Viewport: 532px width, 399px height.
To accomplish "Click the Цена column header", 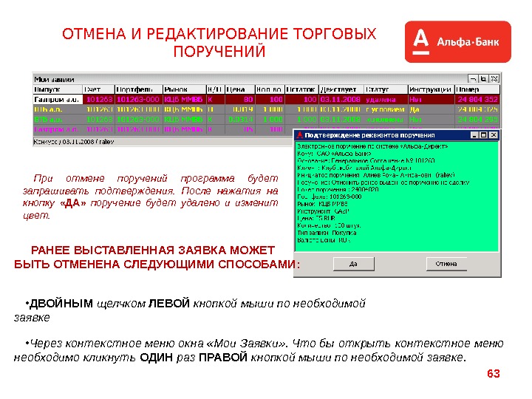I will click(x=240, y=89).
